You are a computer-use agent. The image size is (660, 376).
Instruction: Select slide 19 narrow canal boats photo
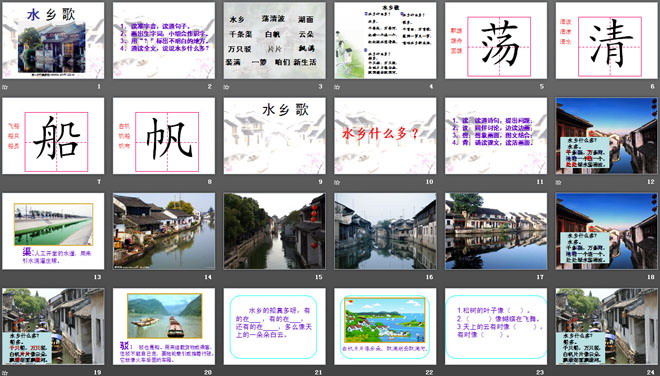point(53,326)
